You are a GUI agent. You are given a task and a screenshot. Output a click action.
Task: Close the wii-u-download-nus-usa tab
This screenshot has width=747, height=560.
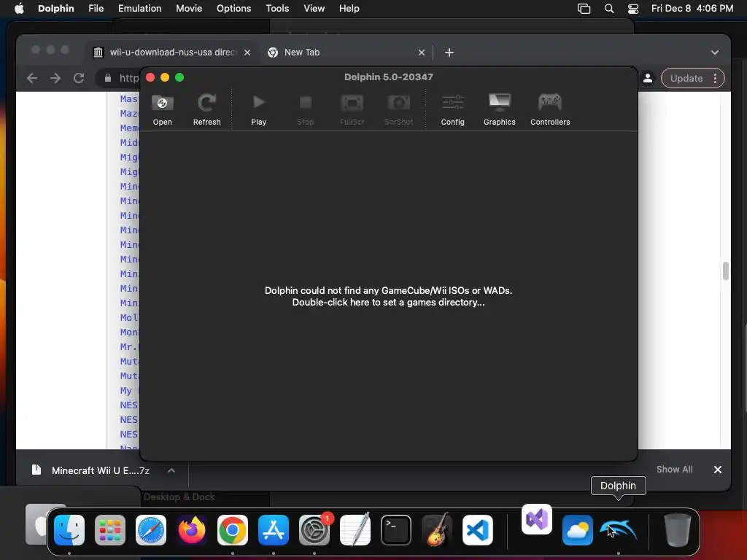point(247,52)
